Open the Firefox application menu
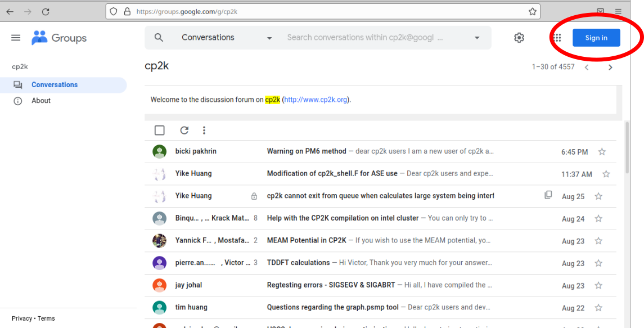 (x=619, y=11)
